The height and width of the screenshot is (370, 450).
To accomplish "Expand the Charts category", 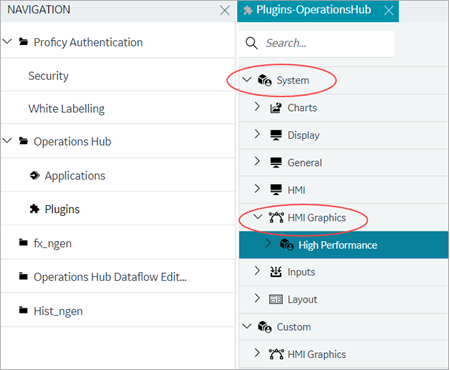I will tap(257, 107).
